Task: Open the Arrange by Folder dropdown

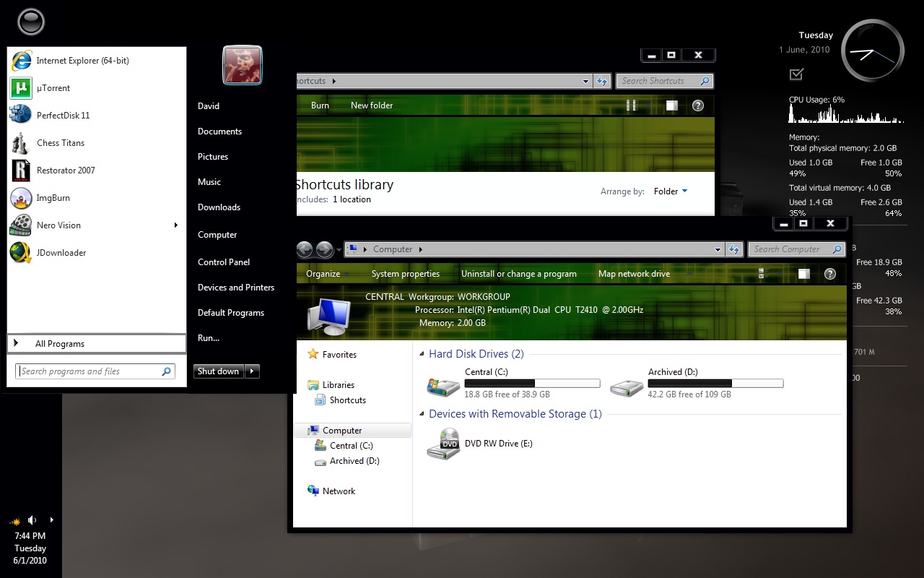Action: 670,191
